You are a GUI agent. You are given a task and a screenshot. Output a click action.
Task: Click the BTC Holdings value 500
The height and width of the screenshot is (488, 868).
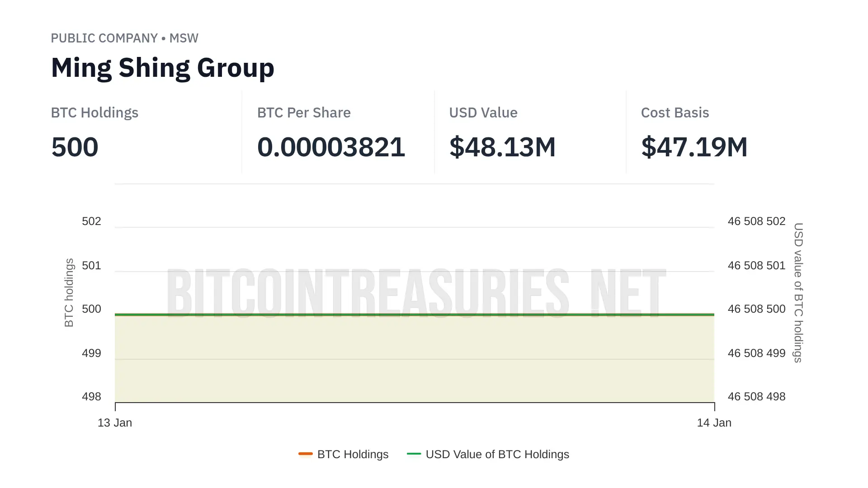point(75,147)
